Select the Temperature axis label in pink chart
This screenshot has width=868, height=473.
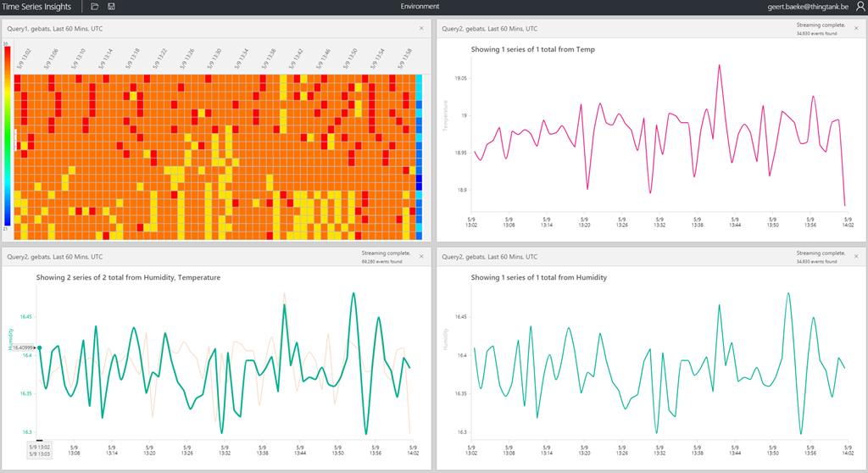point(443,115)
